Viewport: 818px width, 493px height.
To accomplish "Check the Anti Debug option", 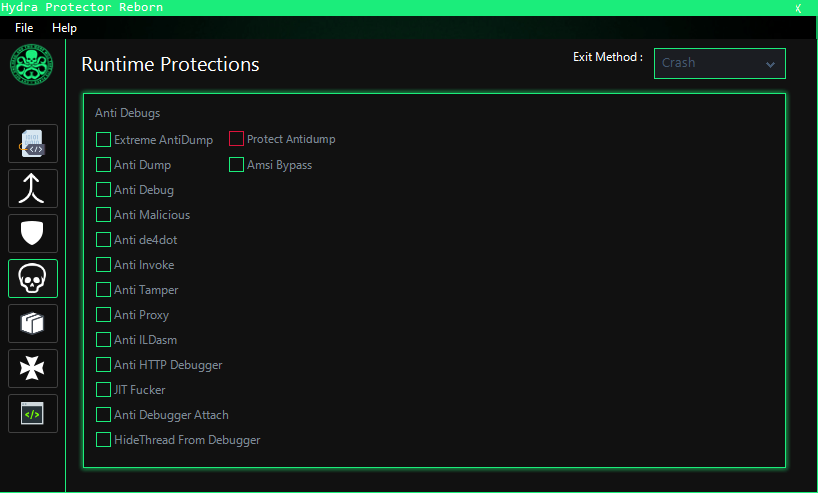I will (x=104, y=190).
